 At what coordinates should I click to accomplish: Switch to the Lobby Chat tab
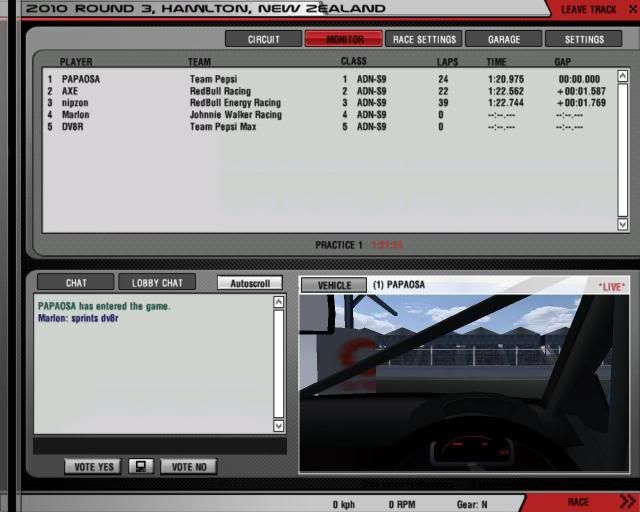pos(157,283)
